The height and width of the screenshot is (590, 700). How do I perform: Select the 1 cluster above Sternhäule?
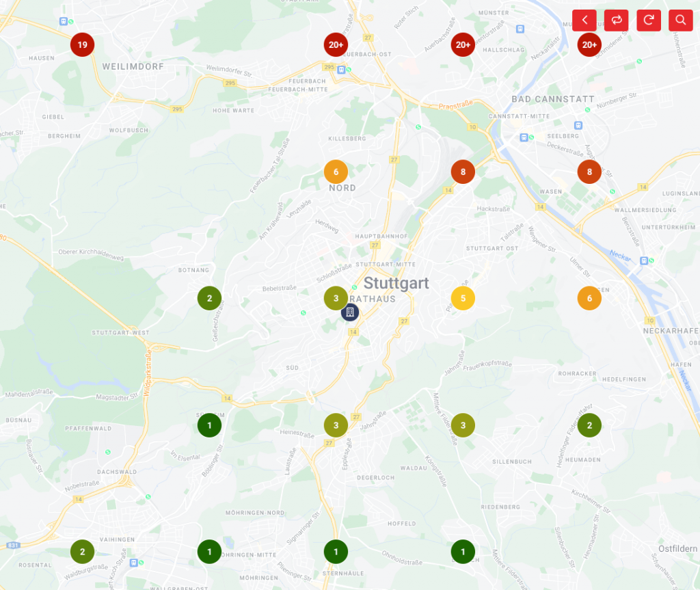tap(336, 552)
